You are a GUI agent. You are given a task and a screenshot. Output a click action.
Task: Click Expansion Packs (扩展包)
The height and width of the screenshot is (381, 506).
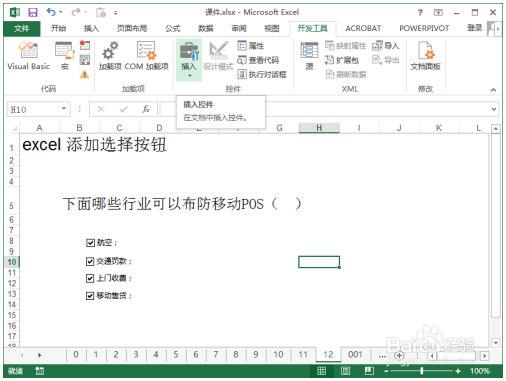tap(342, 60)
